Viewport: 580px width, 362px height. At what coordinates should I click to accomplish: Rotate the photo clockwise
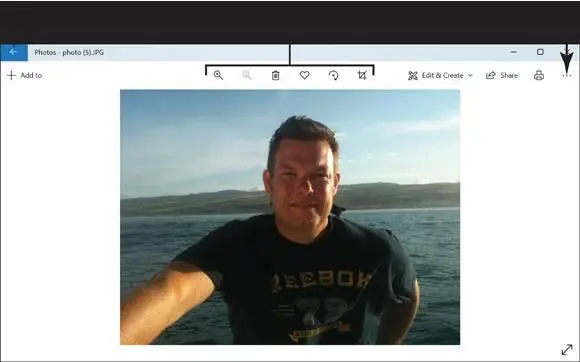[333, 75]
